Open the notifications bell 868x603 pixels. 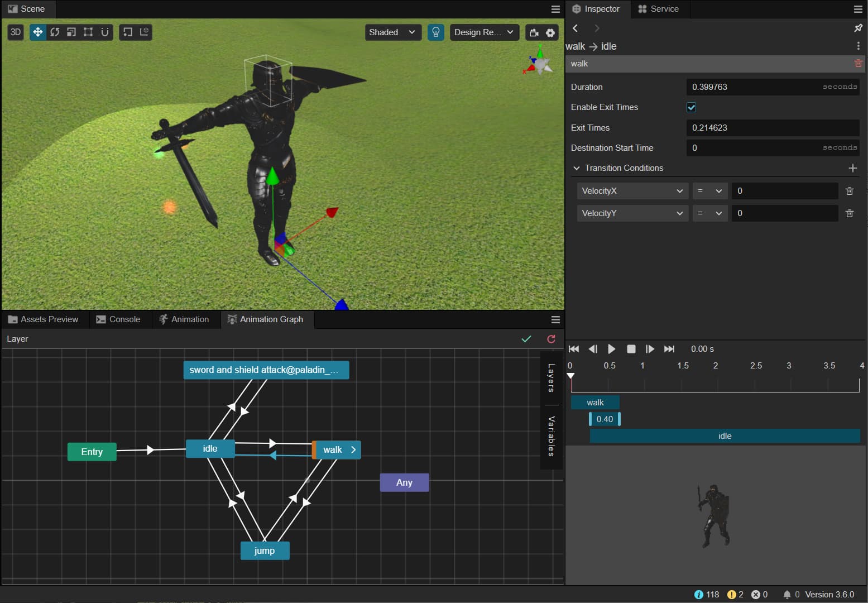click(x=787, y=595)
